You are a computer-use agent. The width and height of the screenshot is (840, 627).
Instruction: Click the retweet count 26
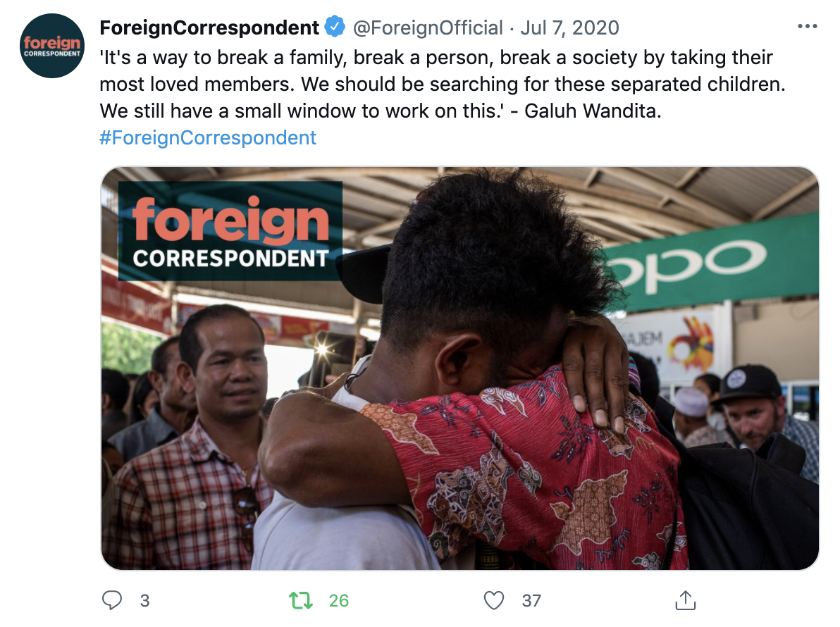click(338, 601)
